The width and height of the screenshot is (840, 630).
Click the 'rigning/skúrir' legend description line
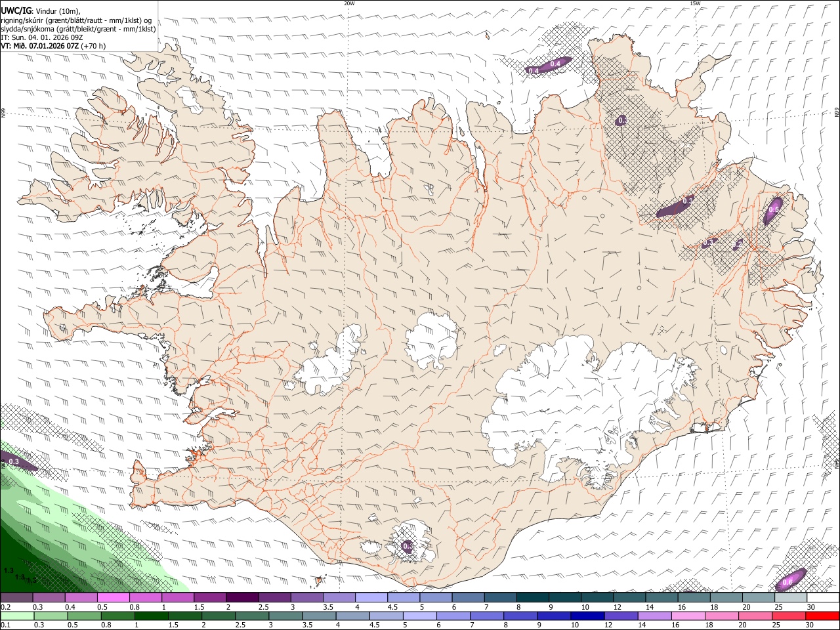76,20
